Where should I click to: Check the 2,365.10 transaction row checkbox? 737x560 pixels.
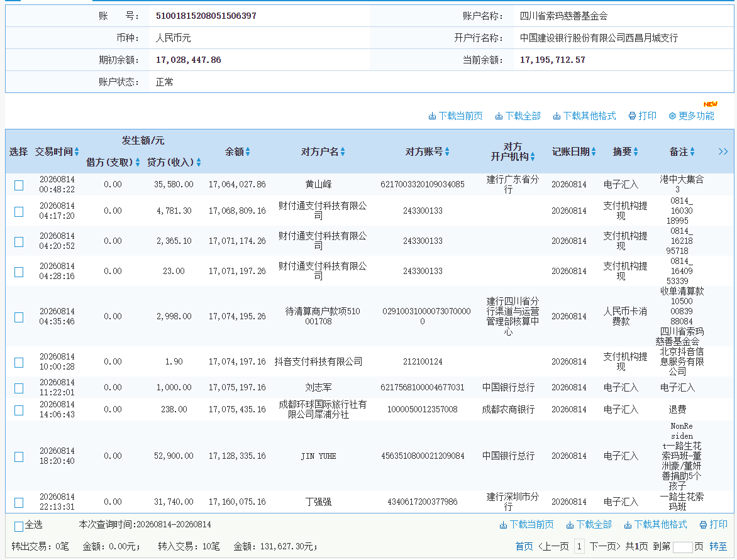19,241
